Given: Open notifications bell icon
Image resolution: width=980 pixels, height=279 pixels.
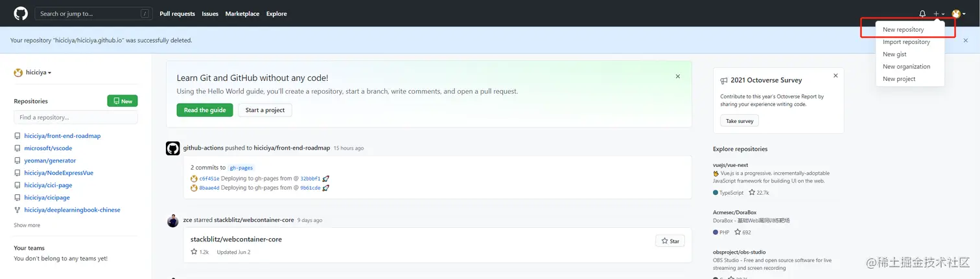Looking at the screenshot, I should pos(922,14).
